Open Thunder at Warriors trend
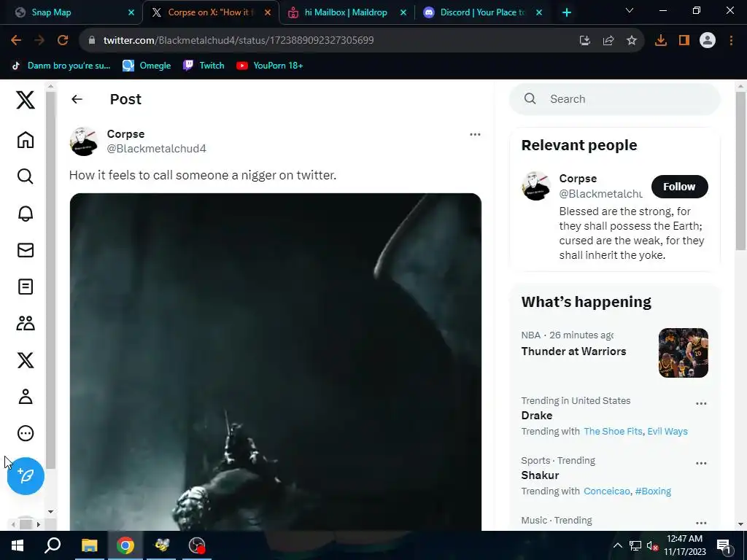The width and height of the screenshot is (747, 560). (x=573, y=351)
